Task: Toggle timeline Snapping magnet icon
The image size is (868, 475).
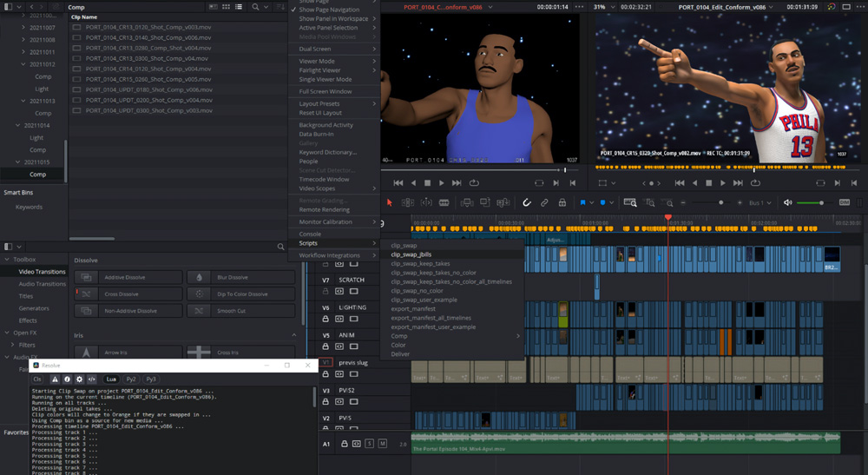Action: [527, 202]
